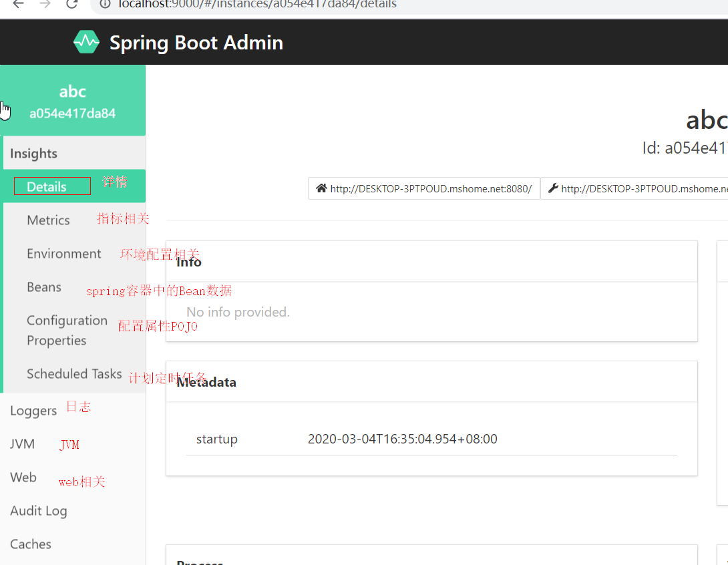Open the Caches page
Screen dimensions: 728x565
pyautogui.click(x=31, y=544)
